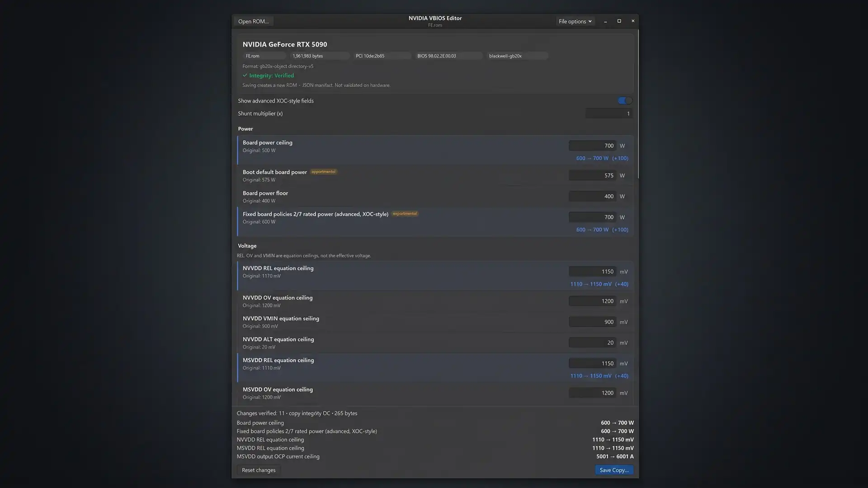This screenshot has width=868, height=488.
Task: Edit the NVVDD OV equation ceiling input
Action: (x=592, y=301)
